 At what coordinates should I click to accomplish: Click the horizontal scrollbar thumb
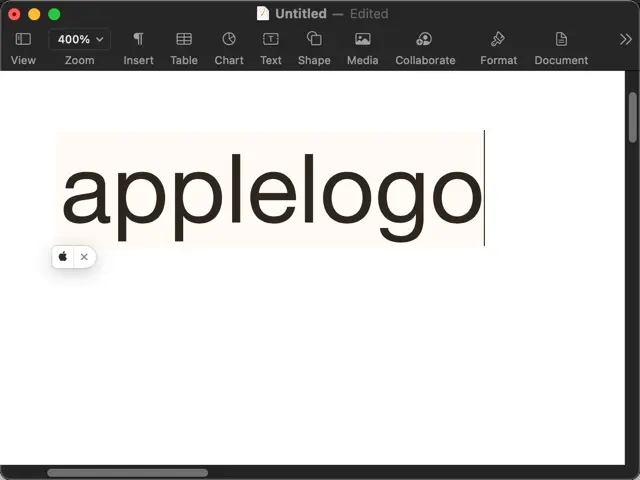click(x=127, y=473)
